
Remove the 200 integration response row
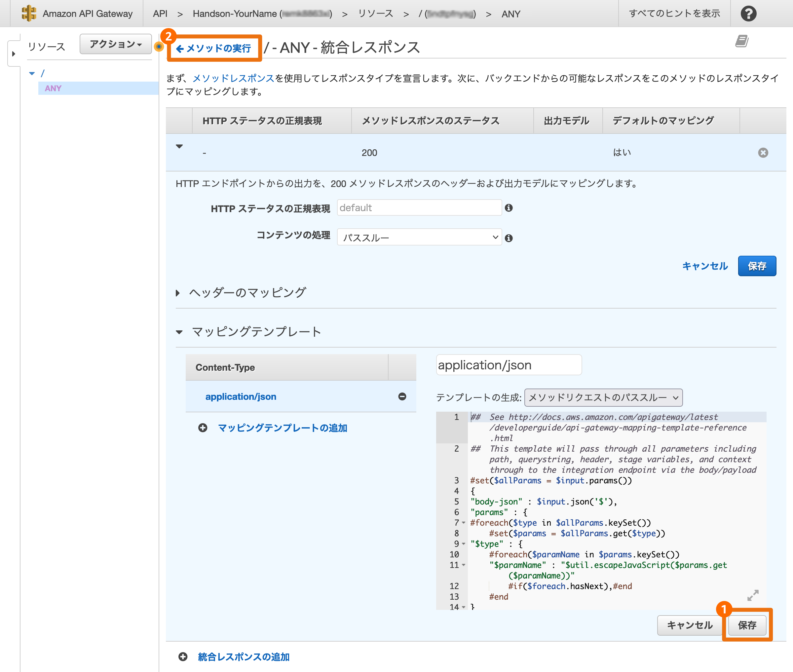763,153
